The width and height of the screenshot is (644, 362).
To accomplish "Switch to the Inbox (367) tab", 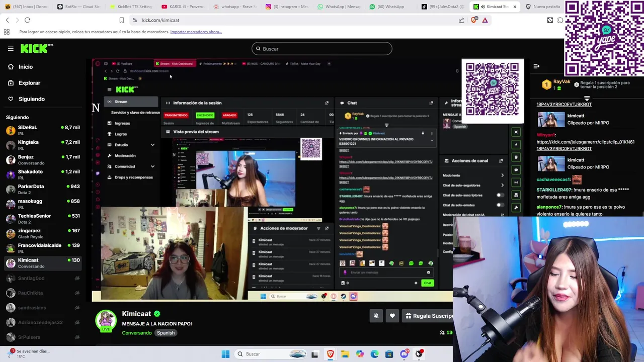I will click(26, 7).
